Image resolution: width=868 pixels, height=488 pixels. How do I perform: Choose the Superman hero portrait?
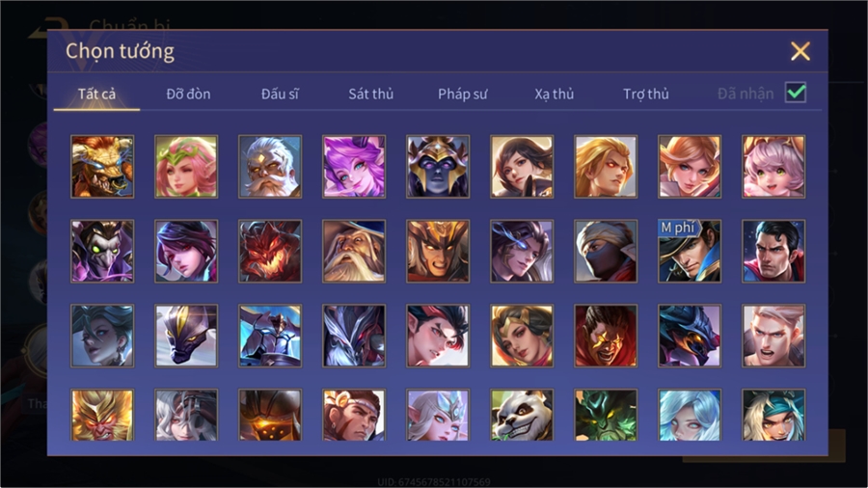click(x=773, y=251)
